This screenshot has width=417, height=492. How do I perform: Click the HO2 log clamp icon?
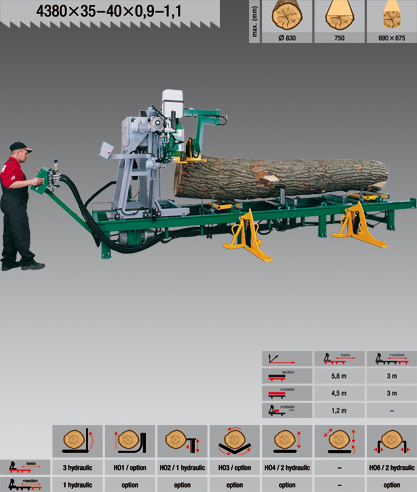(x=182, y=441)
